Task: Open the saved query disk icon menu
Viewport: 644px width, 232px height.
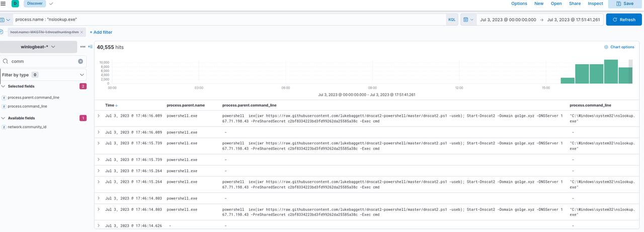Action: [2, 20]
